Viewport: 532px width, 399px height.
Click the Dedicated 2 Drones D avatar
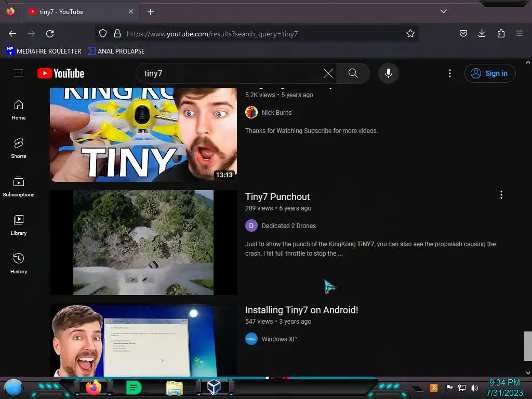point(251,225)
